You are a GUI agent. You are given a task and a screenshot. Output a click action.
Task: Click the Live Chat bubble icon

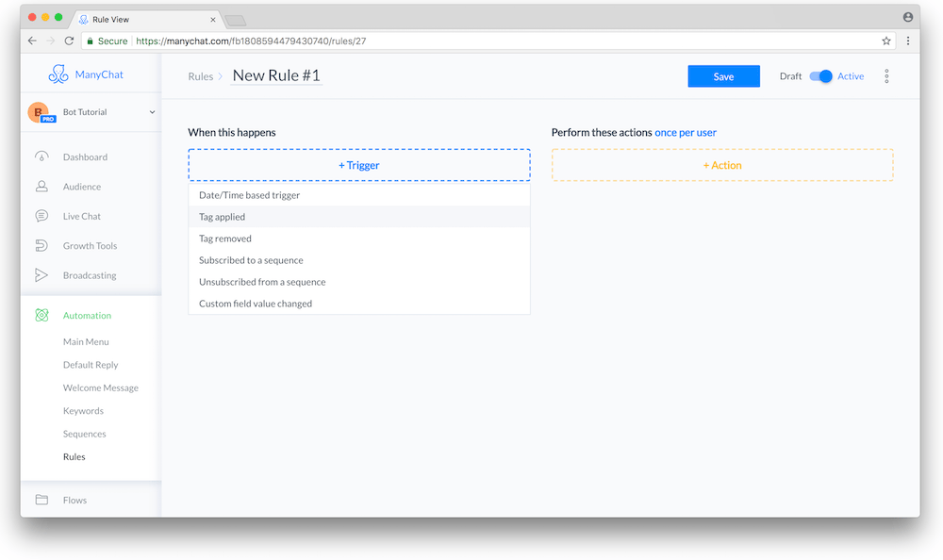pos(41,216)
